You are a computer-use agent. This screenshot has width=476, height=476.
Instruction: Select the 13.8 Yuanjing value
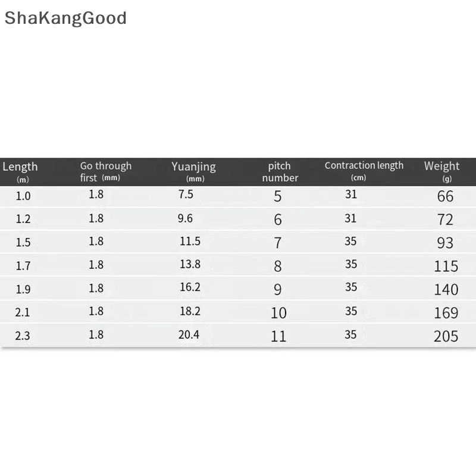click(190, 265)
